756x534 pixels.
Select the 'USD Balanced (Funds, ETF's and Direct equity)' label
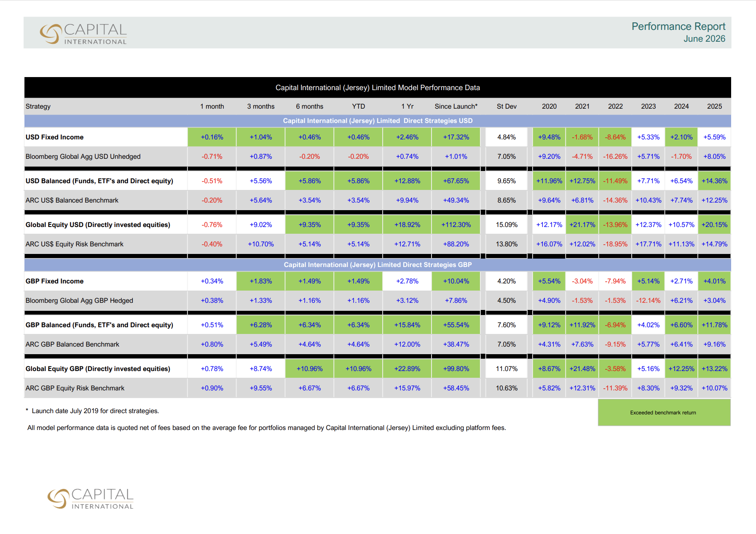99,181
